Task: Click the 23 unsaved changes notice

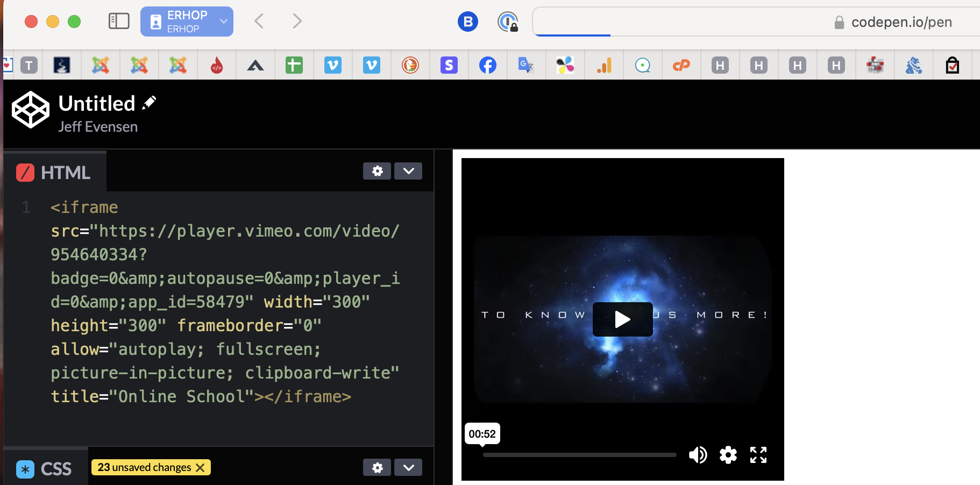Action: click(x=144, y=467)
